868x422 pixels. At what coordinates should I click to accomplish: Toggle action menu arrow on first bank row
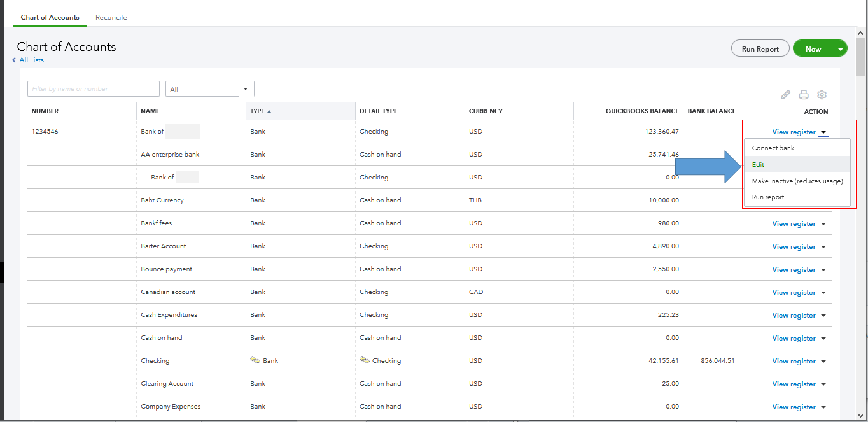click(823, 132)
